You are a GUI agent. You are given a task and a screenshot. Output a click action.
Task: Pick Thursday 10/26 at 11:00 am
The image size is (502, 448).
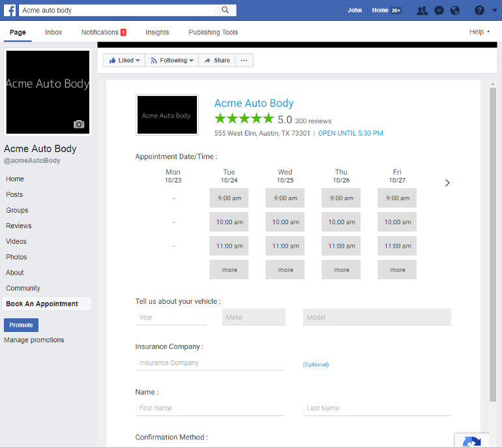pyautogui.click(x=341, y=246)
